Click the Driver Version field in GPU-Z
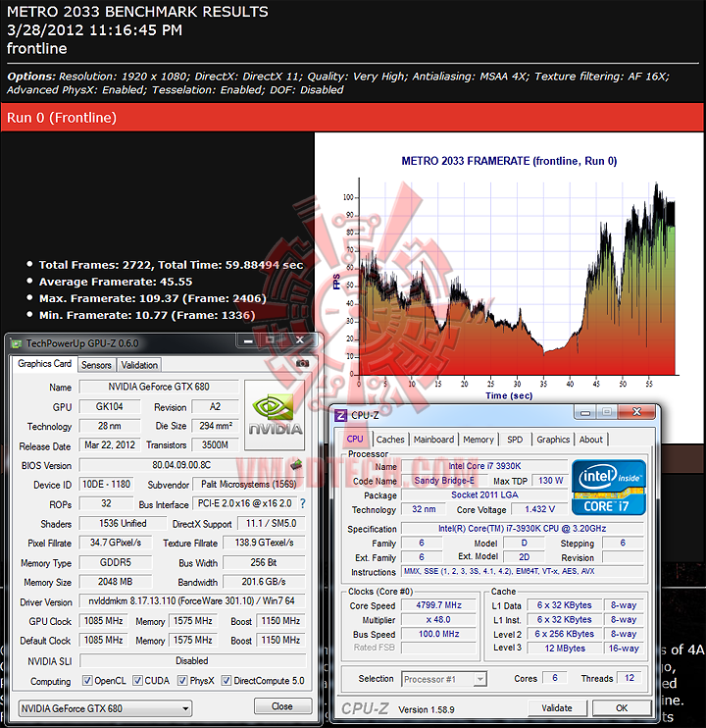Image resolution: width=706 pixels, height=728 pixels. 192,600
